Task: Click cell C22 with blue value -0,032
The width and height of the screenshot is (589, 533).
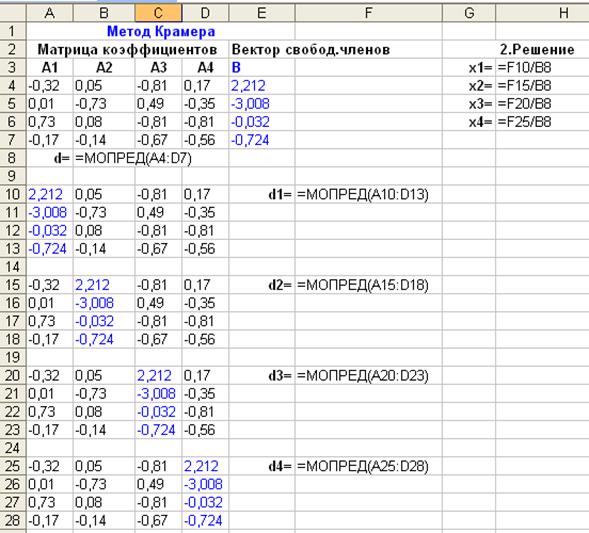Action: click(158, 412)
